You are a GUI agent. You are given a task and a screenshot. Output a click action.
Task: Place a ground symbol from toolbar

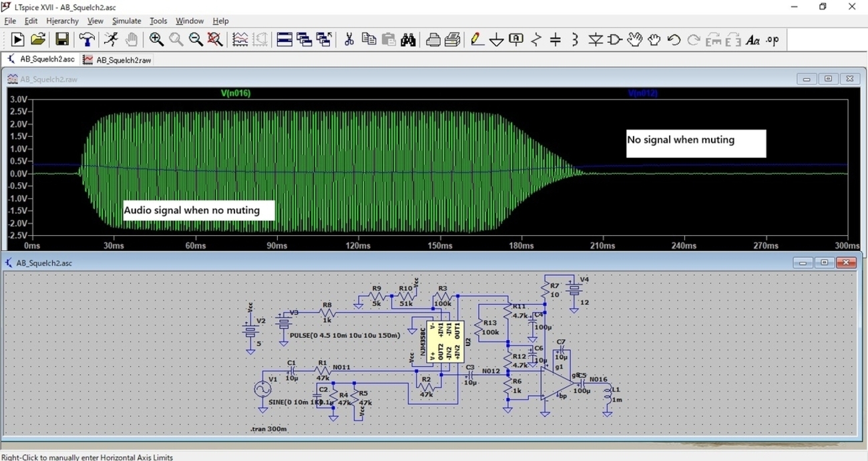pos(497,40)
